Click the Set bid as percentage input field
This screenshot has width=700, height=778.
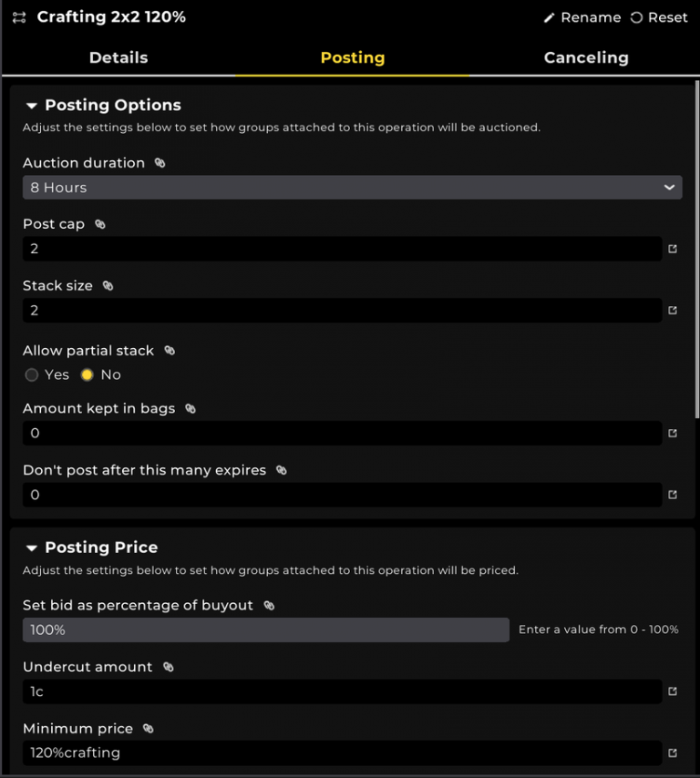[265, 630]
